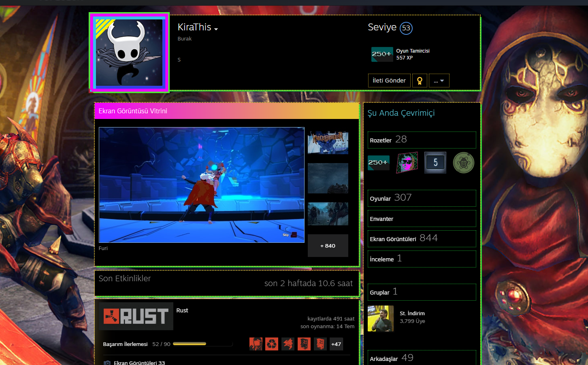The image size is (588, 365).
Task: Select the green round community badge
Action: click(464, 163)
